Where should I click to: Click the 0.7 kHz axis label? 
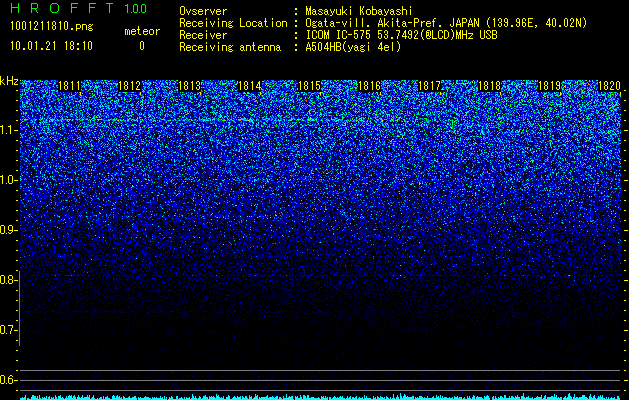(8, 330)
